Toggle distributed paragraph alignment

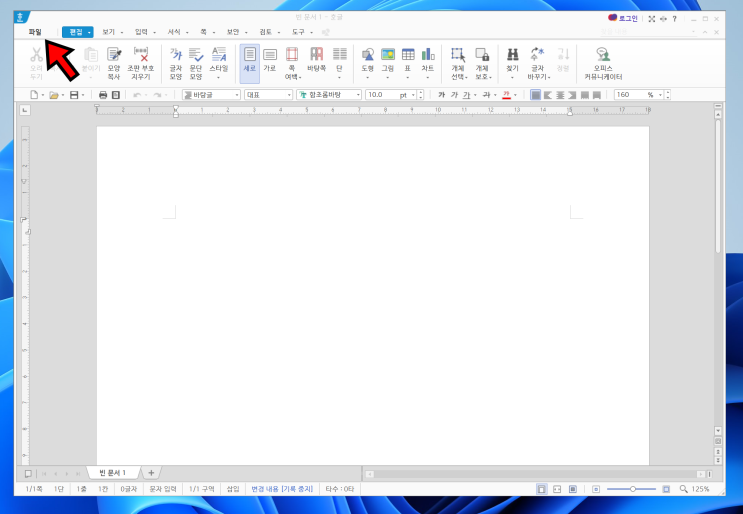pyautogui.click(x=585, y=95)
